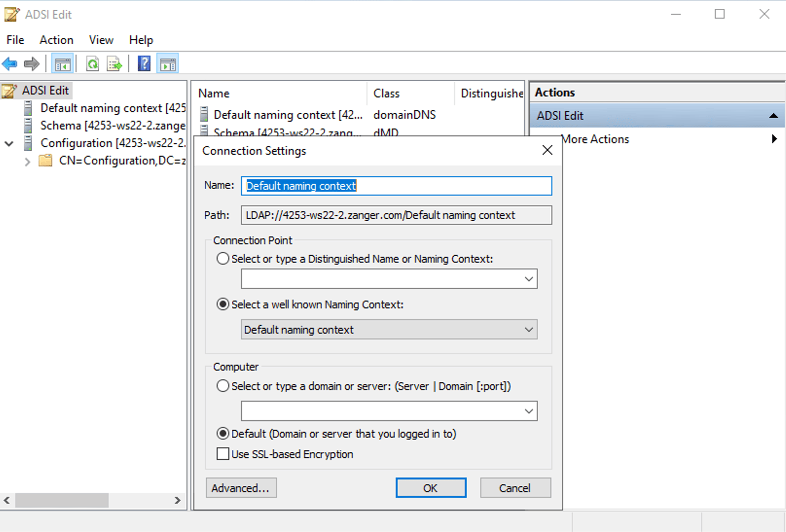Open Help using the question mark icon
Image resolution: width=786 pixels, height=532 pixels.
(144, 63)
